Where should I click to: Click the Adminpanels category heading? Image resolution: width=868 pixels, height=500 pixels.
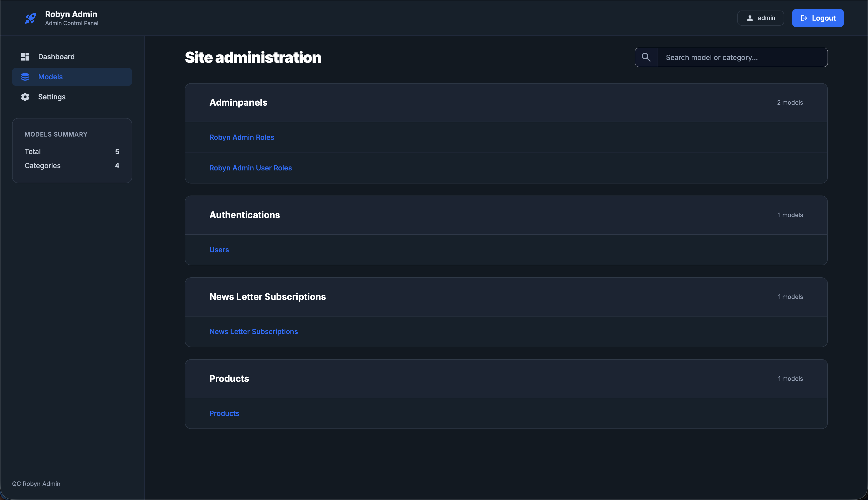click(238, 103)
